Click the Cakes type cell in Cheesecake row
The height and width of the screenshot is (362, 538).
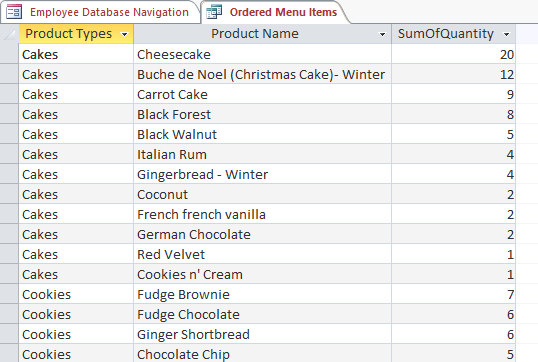[x=76, y=54]
